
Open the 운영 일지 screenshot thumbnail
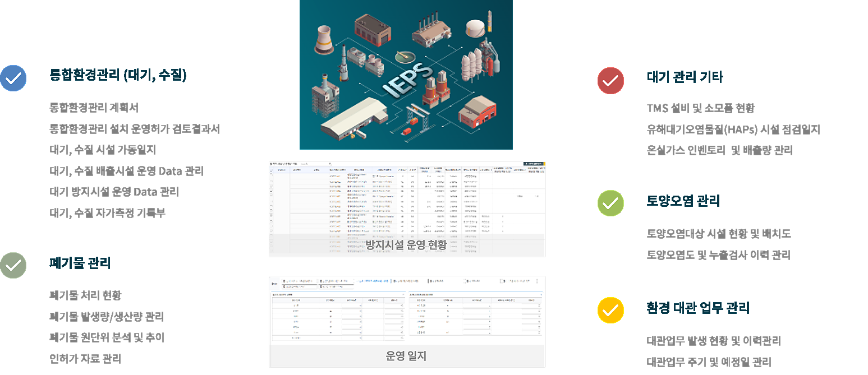tap(407, 322)
